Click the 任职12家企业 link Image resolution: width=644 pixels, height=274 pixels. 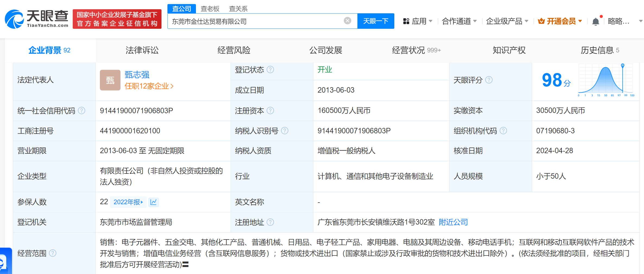tap(149, 86)
